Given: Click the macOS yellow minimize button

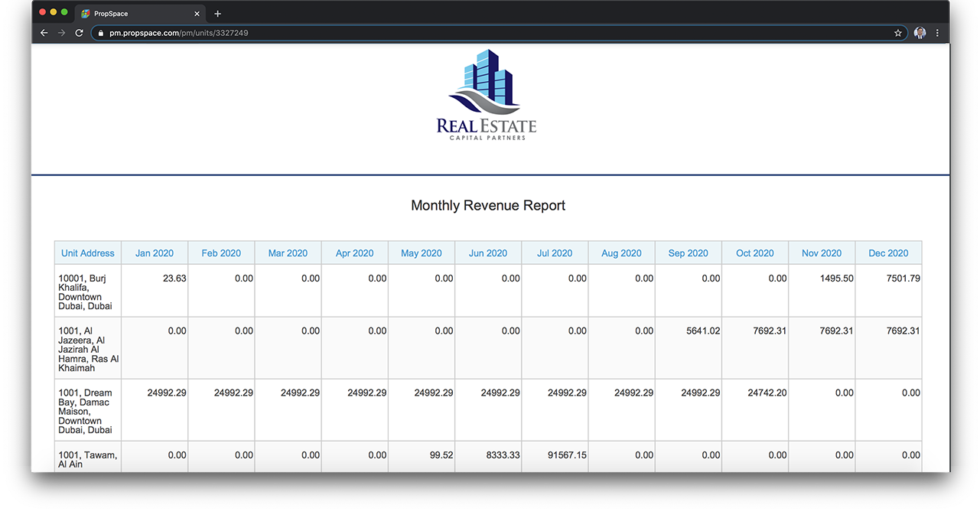Looking at the screenshot, I should point(54,12).
